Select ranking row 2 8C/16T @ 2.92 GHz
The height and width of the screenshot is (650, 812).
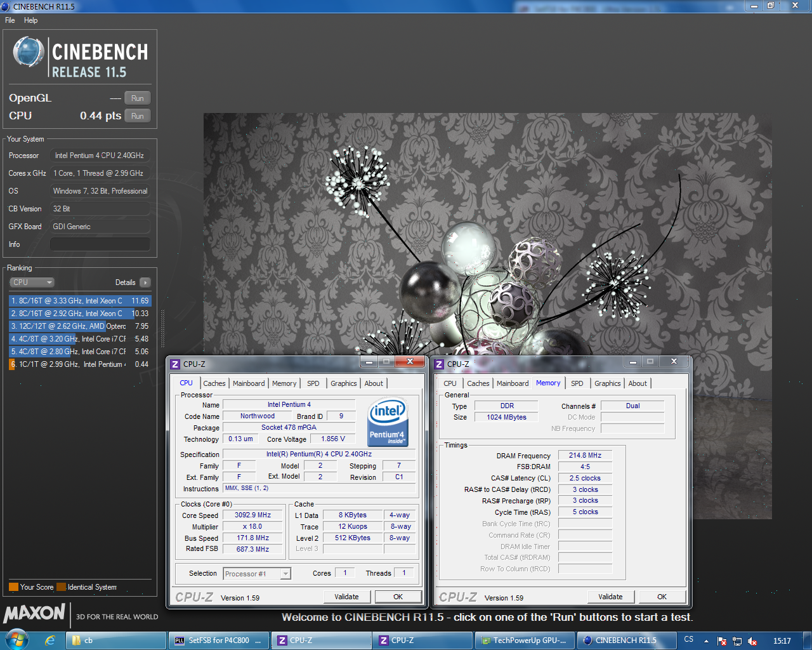pyautogui.click(x=80, y=314)
